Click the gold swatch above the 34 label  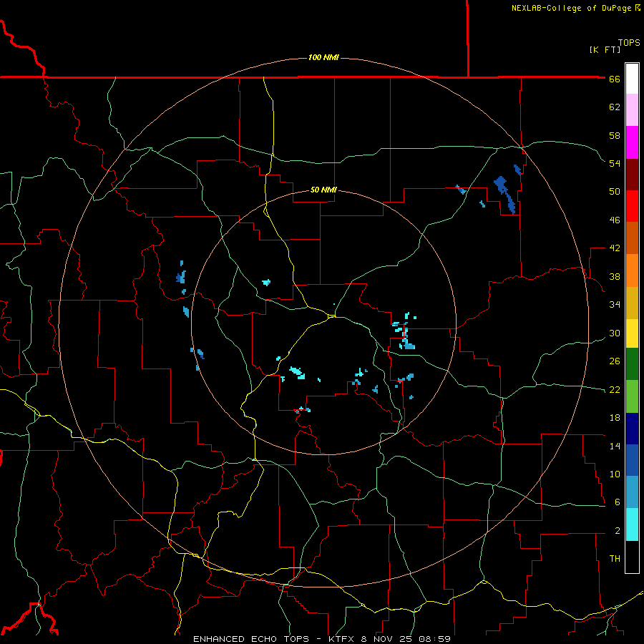click(632, 303)
